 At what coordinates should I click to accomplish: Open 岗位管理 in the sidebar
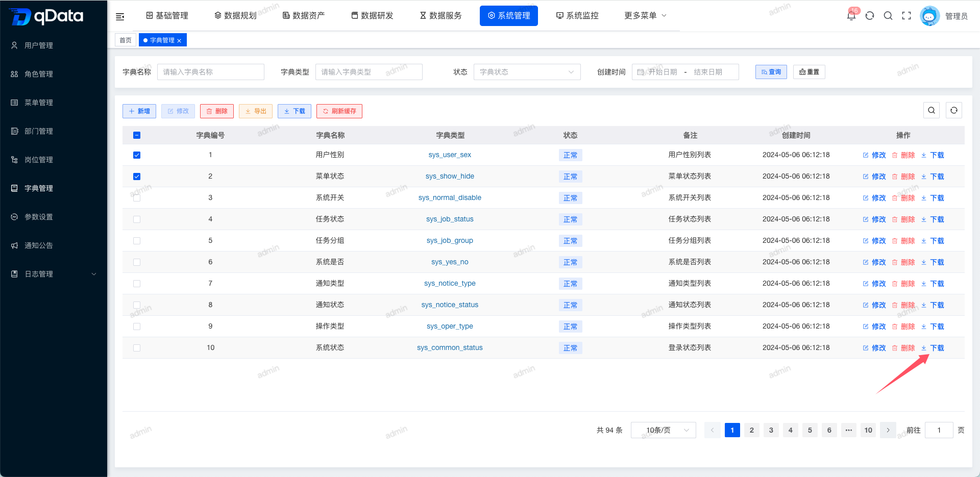pos(39,160)
